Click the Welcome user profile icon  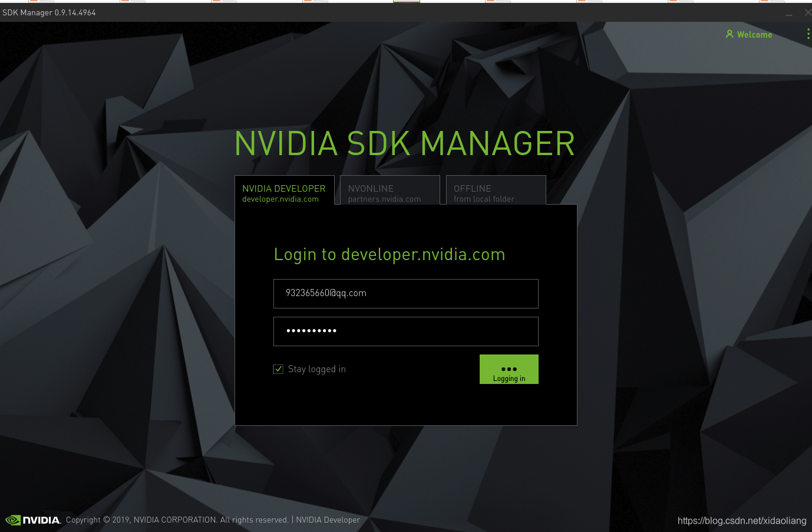click(730, 34)
